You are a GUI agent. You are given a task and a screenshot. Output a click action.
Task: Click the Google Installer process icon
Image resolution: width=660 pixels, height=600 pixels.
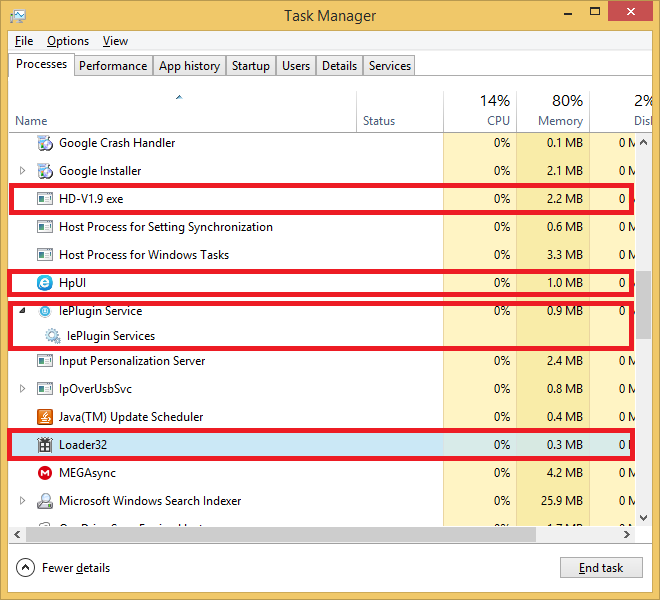[x=45, y=171]
